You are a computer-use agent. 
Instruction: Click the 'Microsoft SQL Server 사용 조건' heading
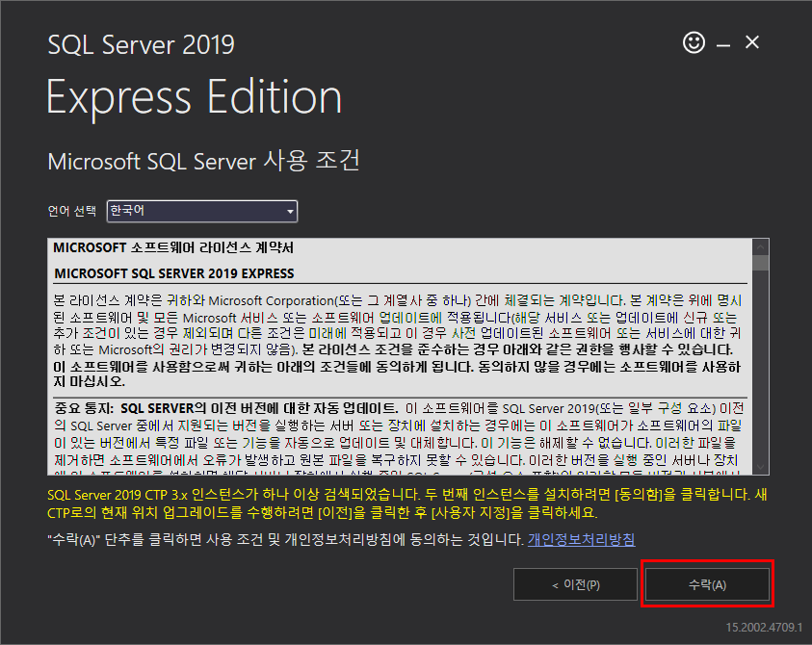click(x=203, y=161)
